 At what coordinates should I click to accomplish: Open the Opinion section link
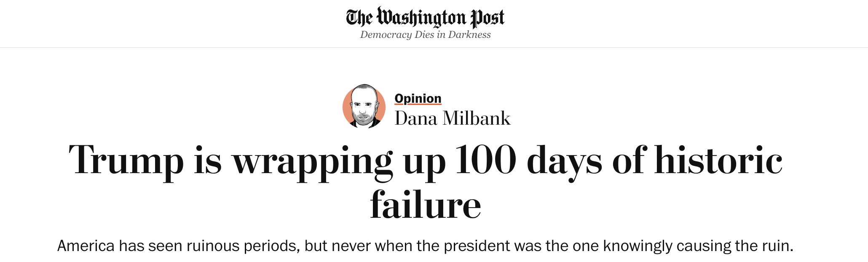tap(418, 98)
